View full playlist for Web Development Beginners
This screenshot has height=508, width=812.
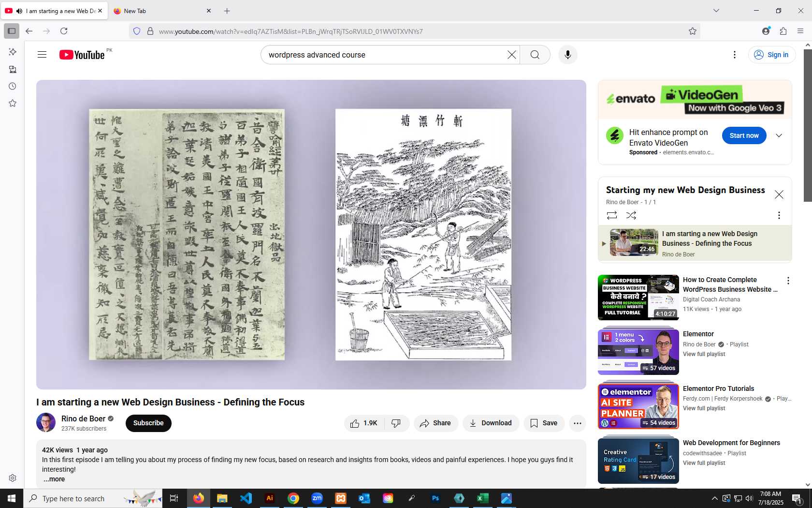point(704,463)
